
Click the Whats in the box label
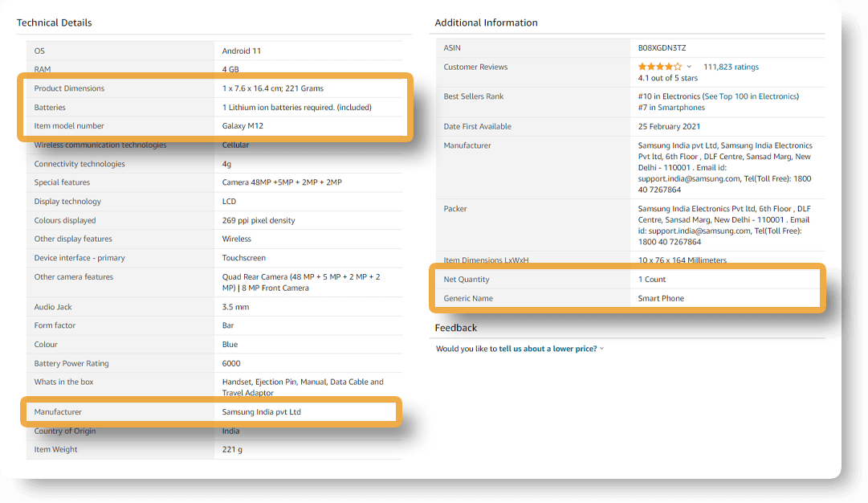click(63, 382)
